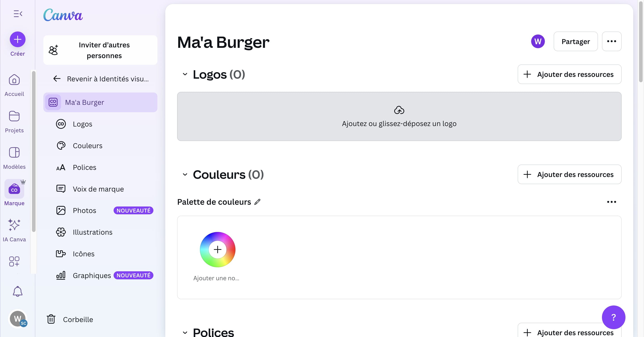The image size is (644, 337).
Task: Open the notifications bell
Action: [x=17, y=291]
